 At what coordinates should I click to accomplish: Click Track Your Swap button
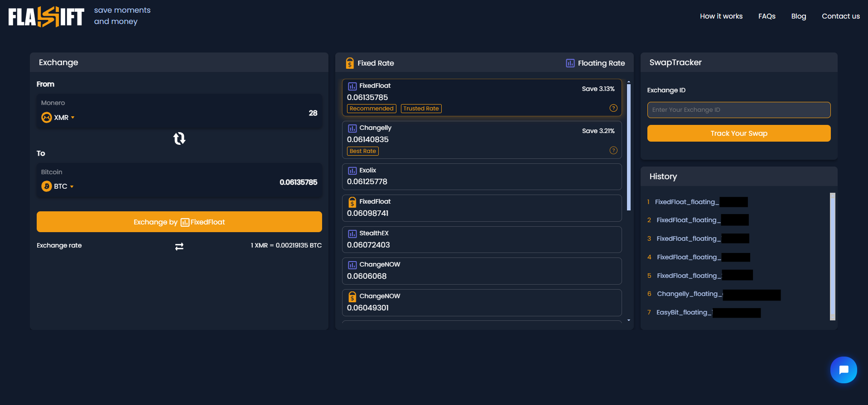coord(739,133)
